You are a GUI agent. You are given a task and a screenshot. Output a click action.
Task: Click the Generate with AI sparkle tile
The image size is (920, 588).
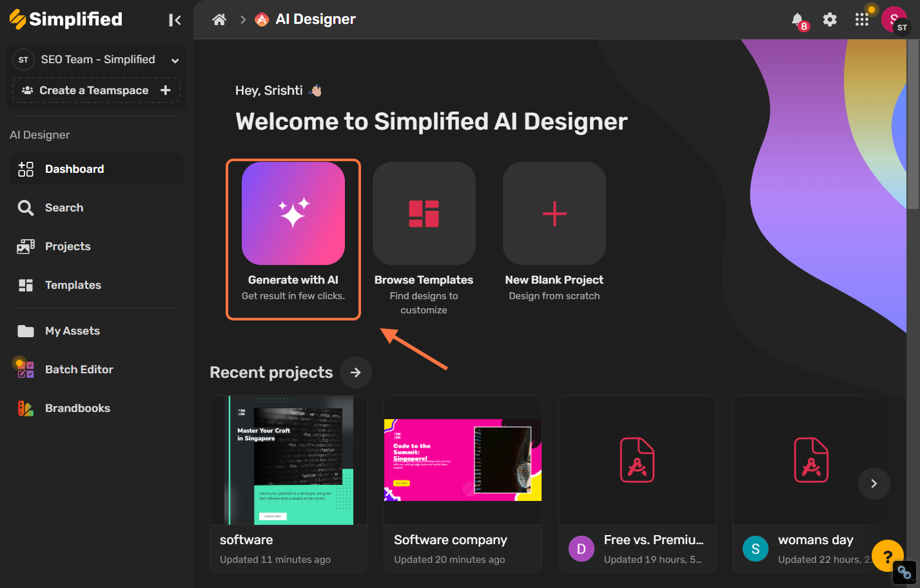click(x=293, y=213)
